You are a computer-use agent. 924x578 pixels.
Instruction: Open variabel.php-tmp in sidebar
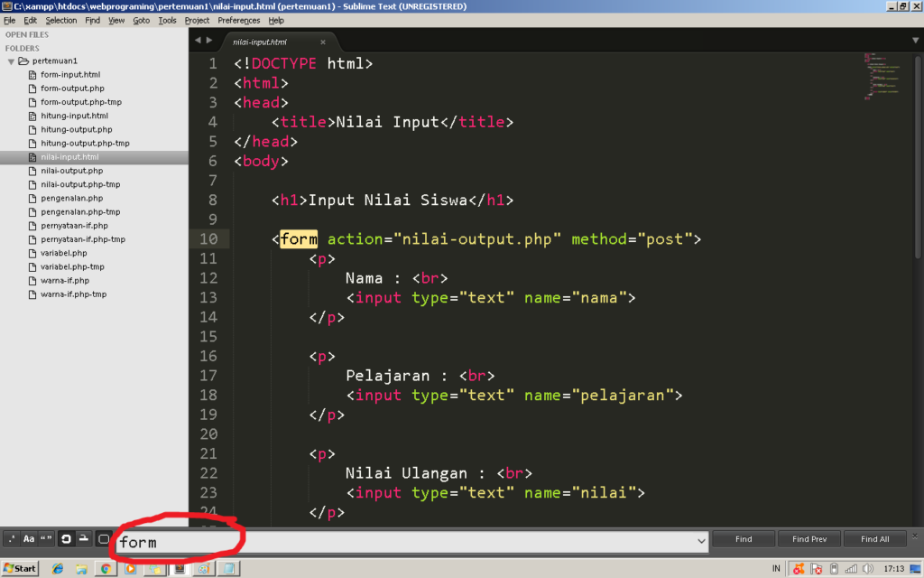[x=72, y=266]
